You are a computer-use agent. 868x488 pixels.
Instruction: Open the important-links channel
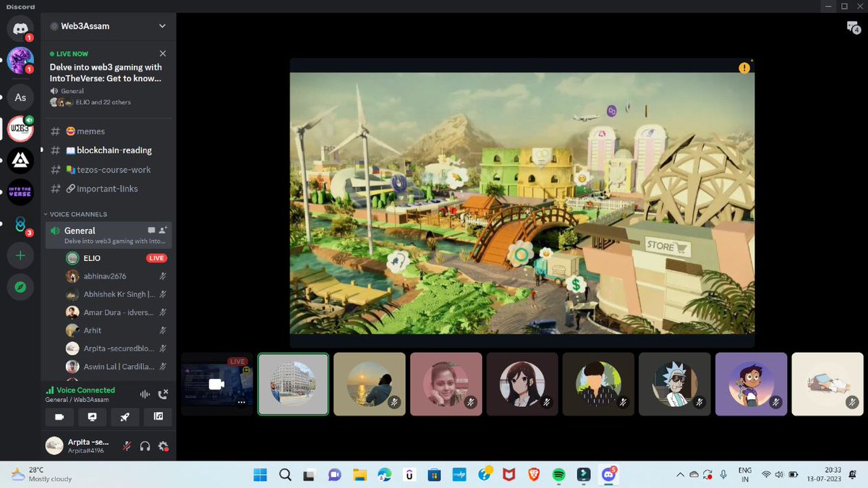coord(109,189)
